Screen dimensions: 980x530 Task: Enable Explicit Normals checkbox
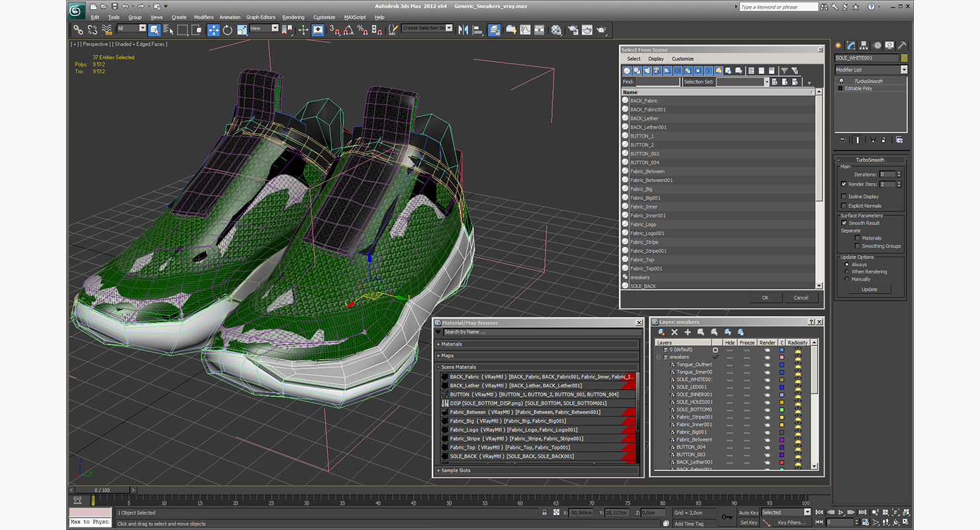844,206
